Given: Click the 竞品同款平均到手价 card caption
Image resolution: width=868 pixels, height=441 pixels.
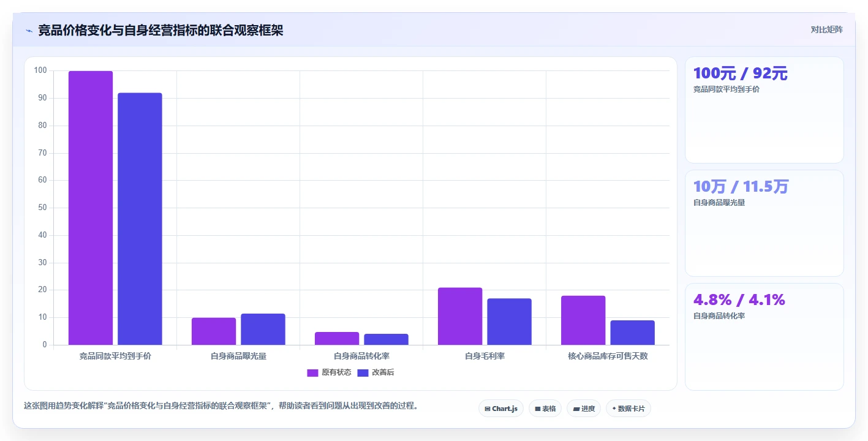Looking at the screenshot, I should (x=726, y=89).
